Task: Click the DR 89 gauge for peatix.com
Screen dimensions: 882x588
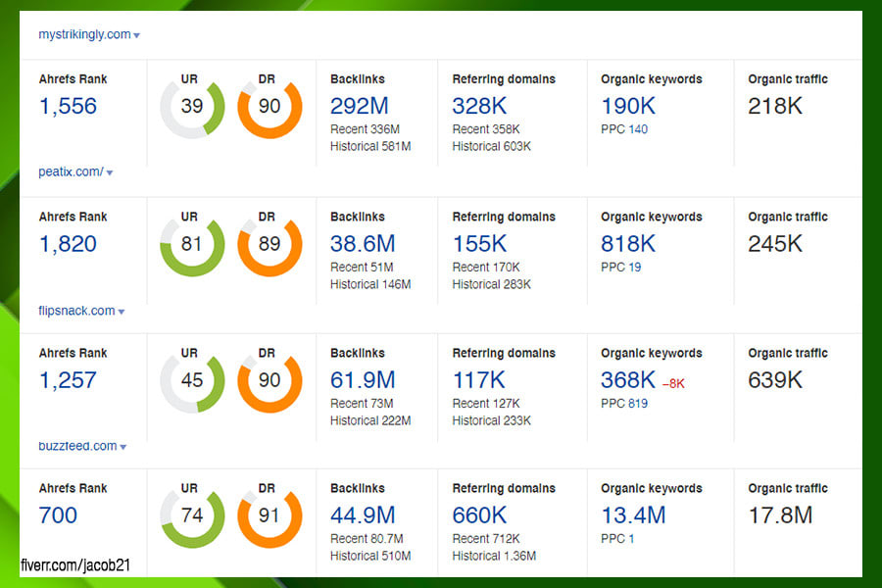Action: pyautogui.click(x=270, y=243)
